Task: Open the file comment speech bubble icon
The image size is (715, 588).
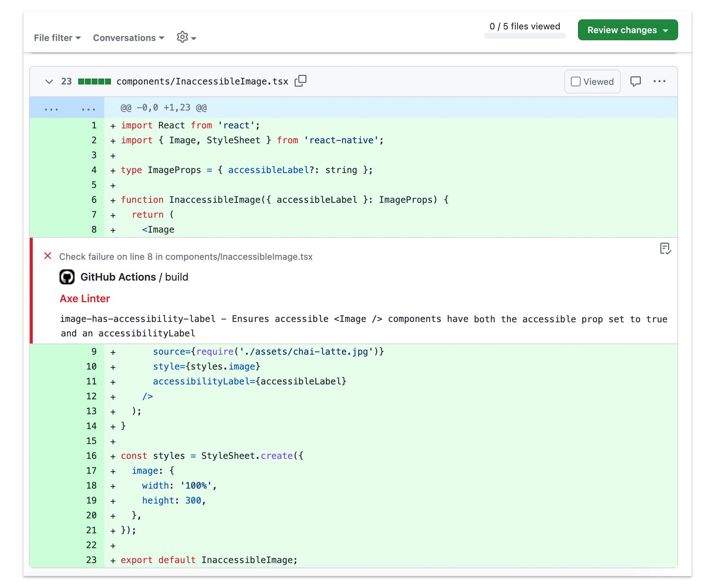Action: pyautogui.click(x=635, y=81)
